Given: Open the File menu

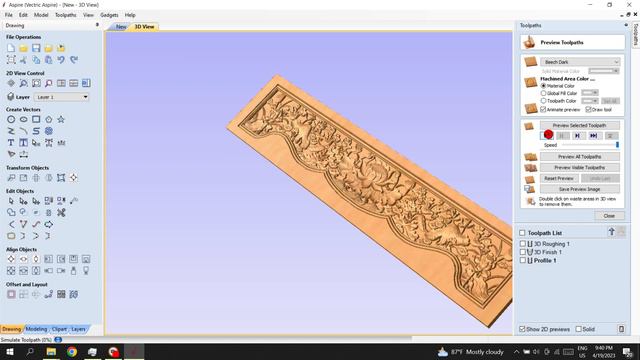Looking at the screenshot, I should coord(9,15).
